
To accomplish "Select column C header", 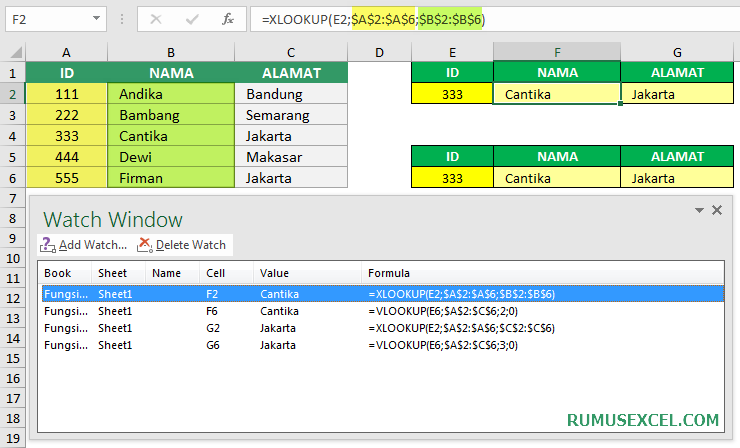I will pyautogui.click(x=291, y=52).
